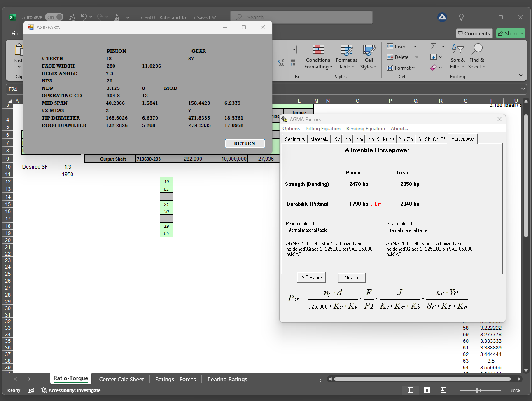
Task: Open the Find & Select tool
Action: [476, 50]
